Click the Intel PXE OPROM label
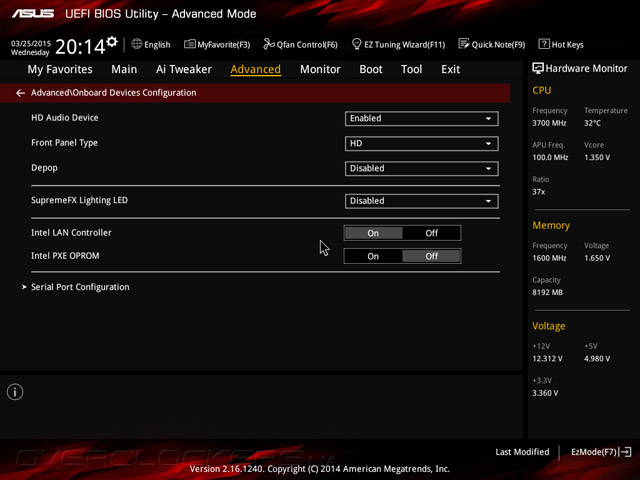This screenshot has height=480, width=640. [65, 256]
